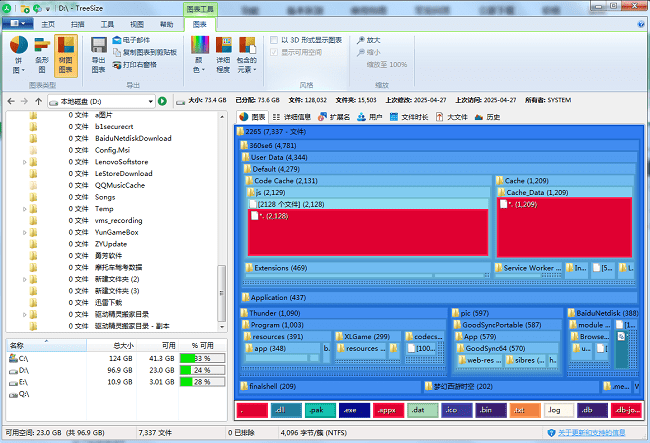Open the large files (大文件) tab
The width and height of the screenshot is (650, 443).
tap(453, 117)
